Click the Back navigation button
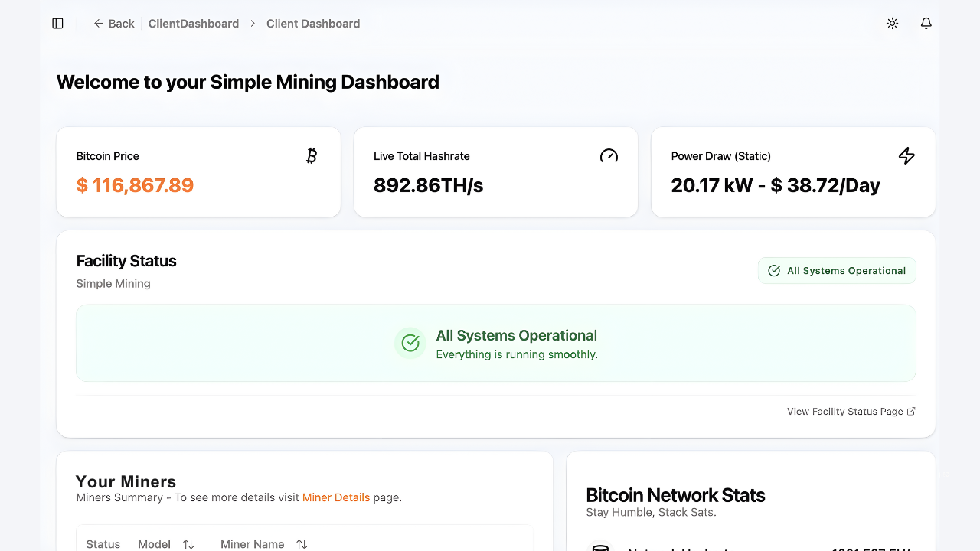The height and width of the screenshot is (551, 980). point(113,24)
